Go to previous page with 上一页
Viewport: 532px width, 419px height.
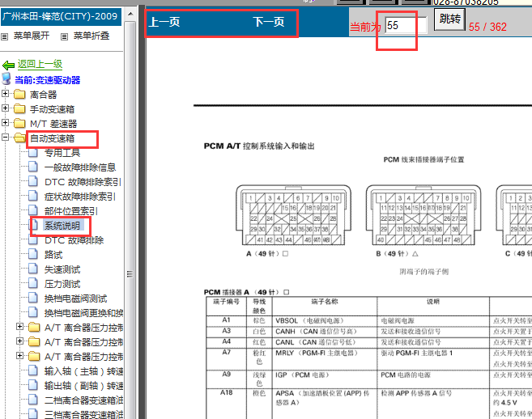coord(164,23)
